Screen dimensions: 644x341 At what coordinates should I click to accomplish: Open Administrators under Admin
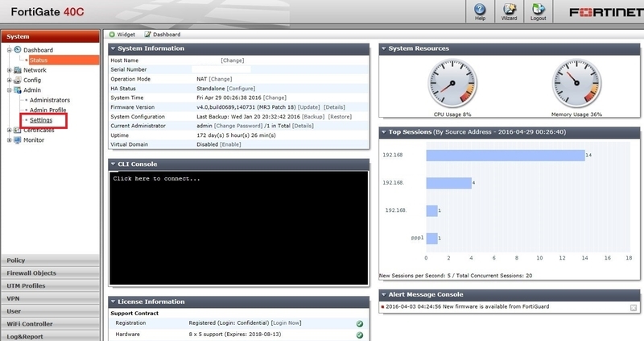50,100
